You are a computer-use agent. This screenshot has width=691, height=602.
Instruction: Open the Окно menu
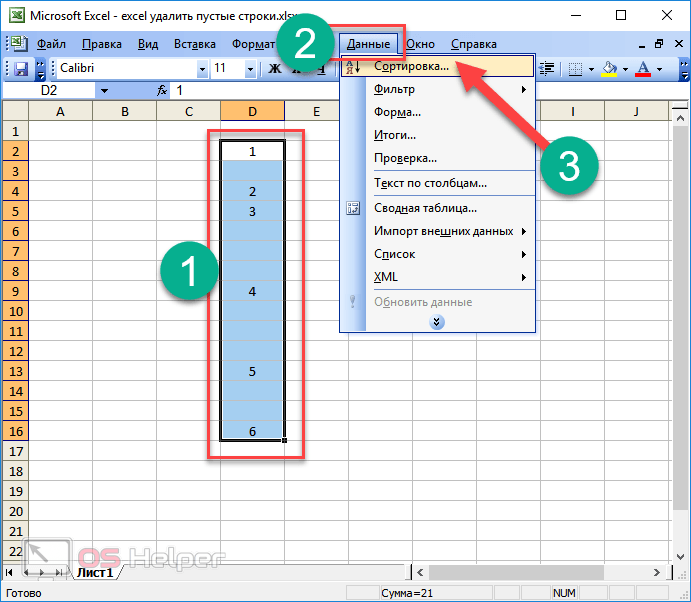(420, 44)
